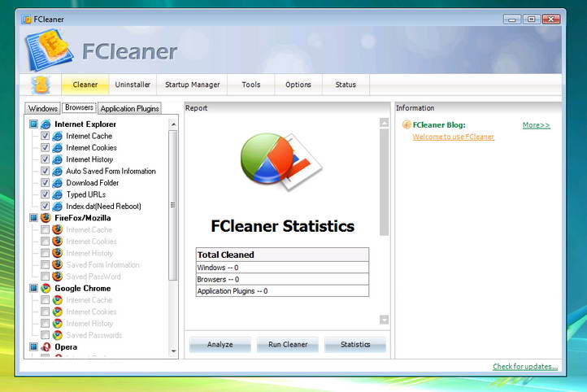Click the FireFox/Mozilla group icon

[x=46, y=218]
